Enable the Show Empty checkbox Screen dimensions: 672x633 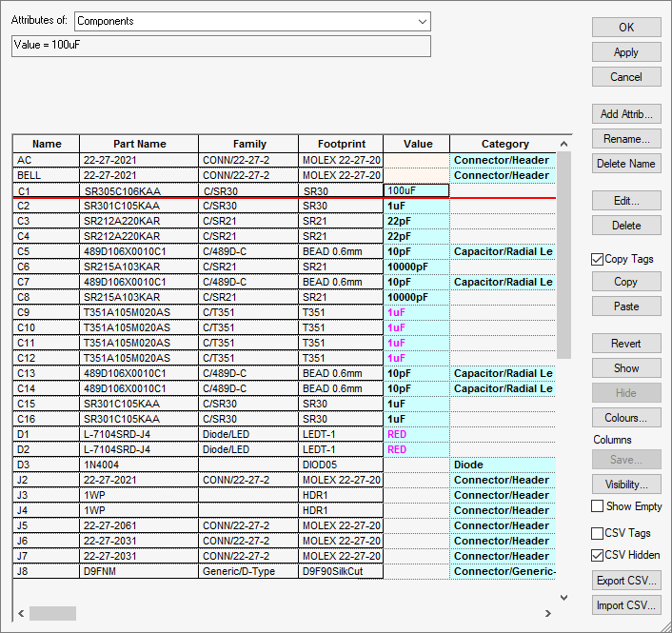[598, 506]
